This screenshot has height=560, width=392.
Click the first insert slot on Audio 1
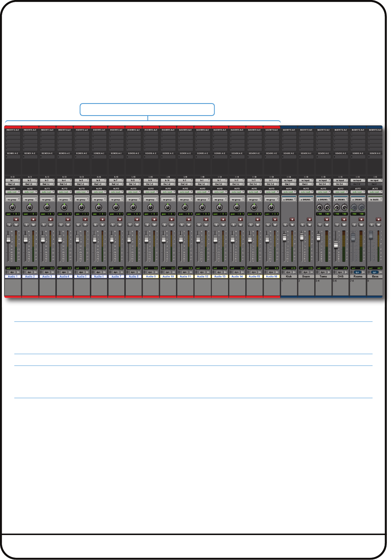[x=13, y=134]
